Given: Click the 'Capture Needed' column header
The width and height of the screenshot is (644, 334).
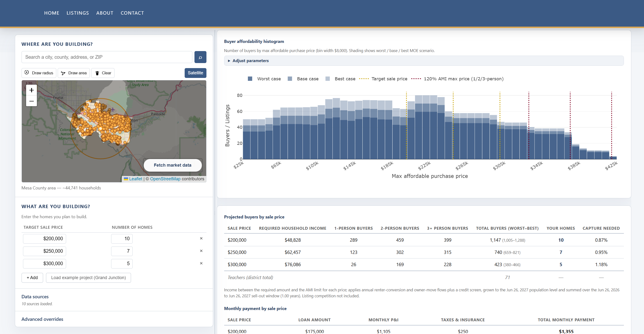Looking at the screenshot, I should pos(601,228).
